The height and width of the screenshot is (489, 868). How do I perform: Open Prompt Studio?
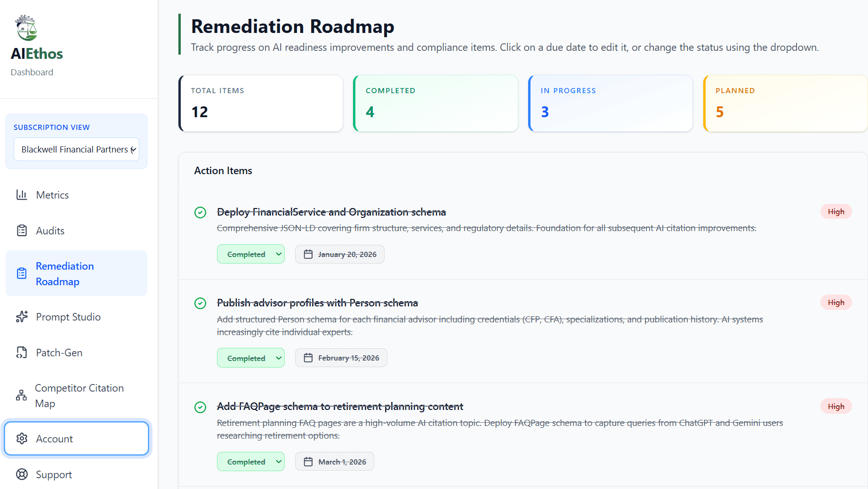point(76,317)
